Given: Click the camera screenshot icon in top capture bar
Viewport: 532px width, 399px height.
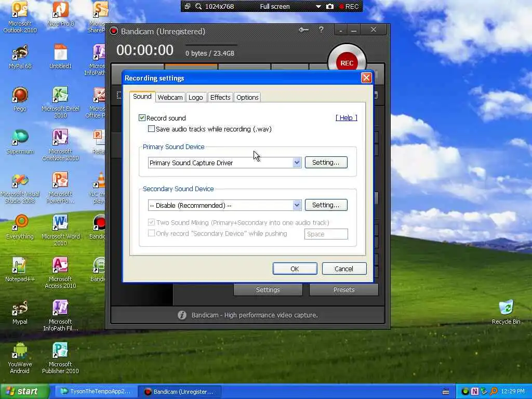Looking at the screenshot, I should (x=330, y=6).
